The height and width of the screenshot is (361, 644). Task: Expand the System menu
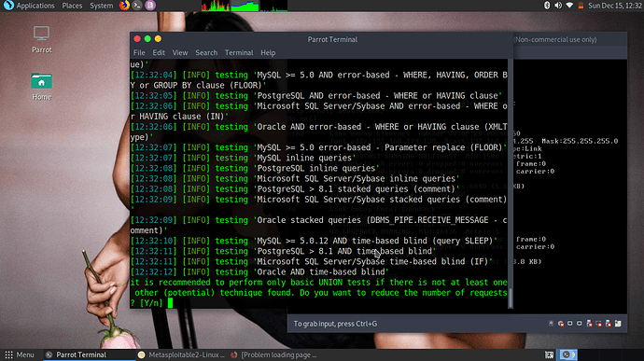101,6
